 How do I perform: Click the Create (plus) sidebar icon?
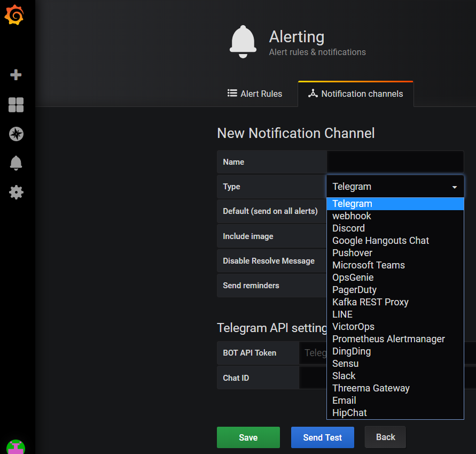coord(16,75)
